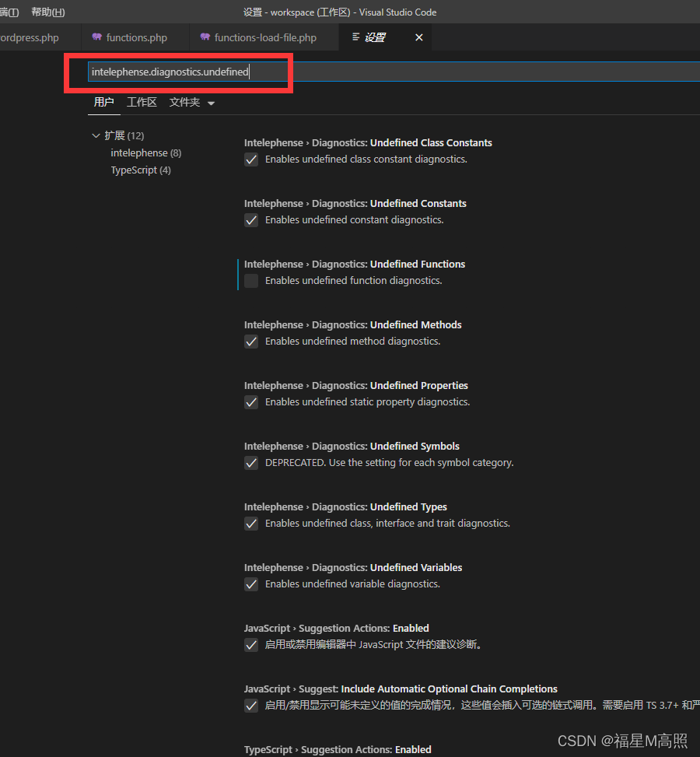The image size is (700, 757).
Task: Enable Undefined Functions diagnostics checkbox
Action: (251, 281)
